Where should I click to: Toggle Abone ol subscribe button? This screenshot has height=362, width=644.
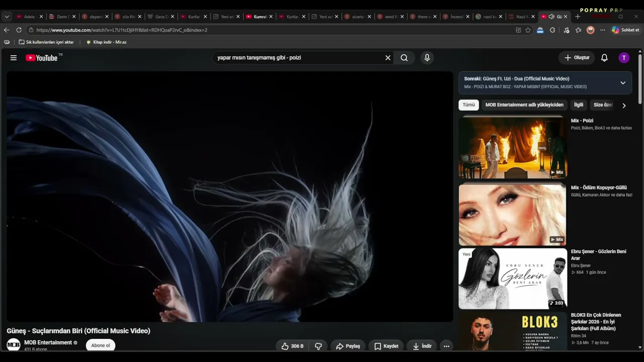[x=101, y=345]
